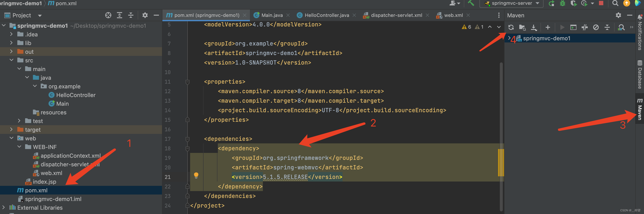
Task: Expand External Libraries node
Action: coord(3,208)
